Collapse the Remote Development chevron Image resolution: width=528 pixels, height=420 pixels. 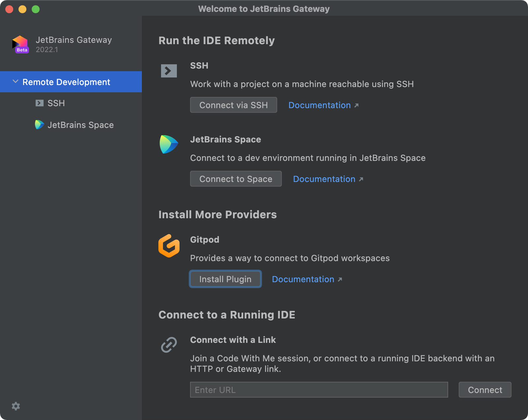click(x=15, y=81)
